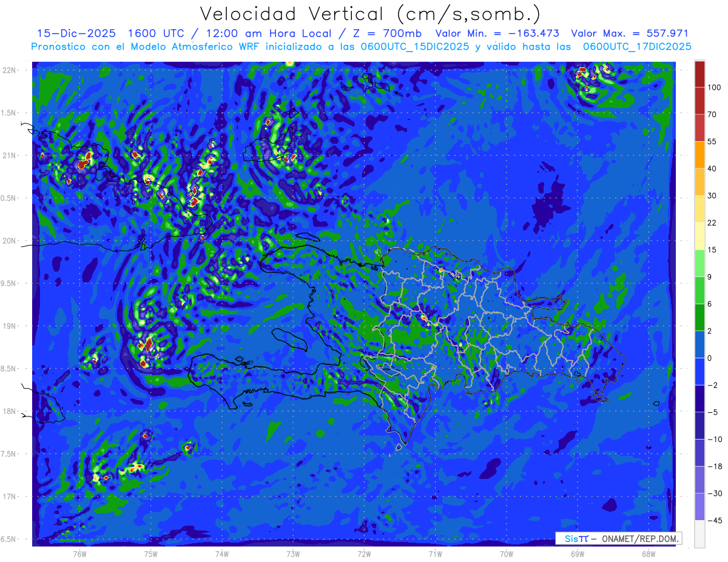The width and height of the screenshot is (728, 562).
Task: Click the dark red color bar segment above 100
Action: tap(699, 74)
